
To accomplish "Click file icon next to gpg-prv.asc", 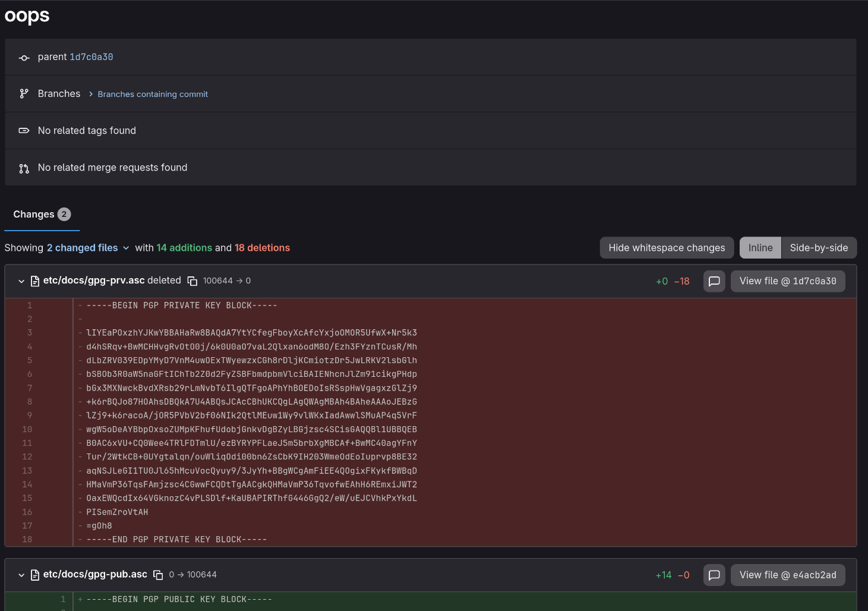I will [x=35, y=281].
